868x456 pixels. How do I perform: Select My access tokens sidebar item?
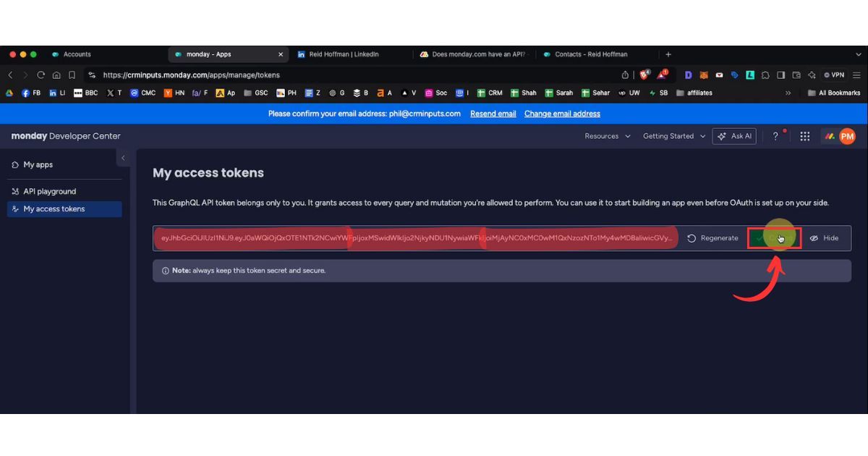pyautogui.click(x=64, y=209)
